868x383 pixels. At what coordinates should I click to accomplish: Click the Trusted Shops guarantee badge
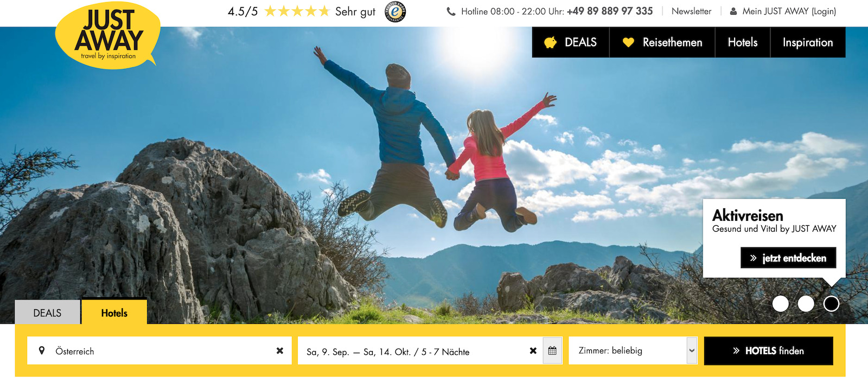tap(395, 11)
